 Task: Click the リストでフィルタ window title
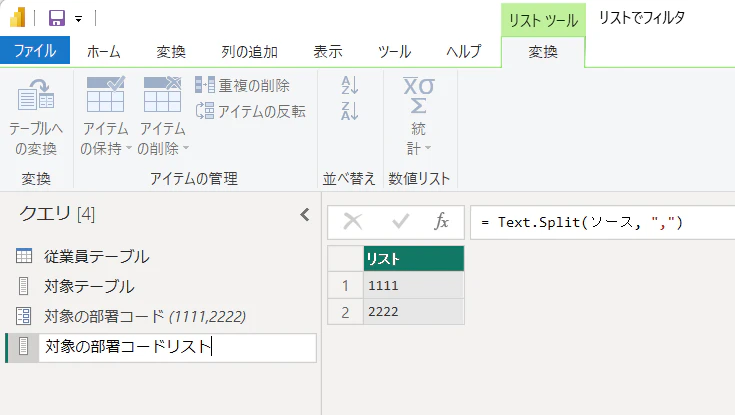[642, 18]
